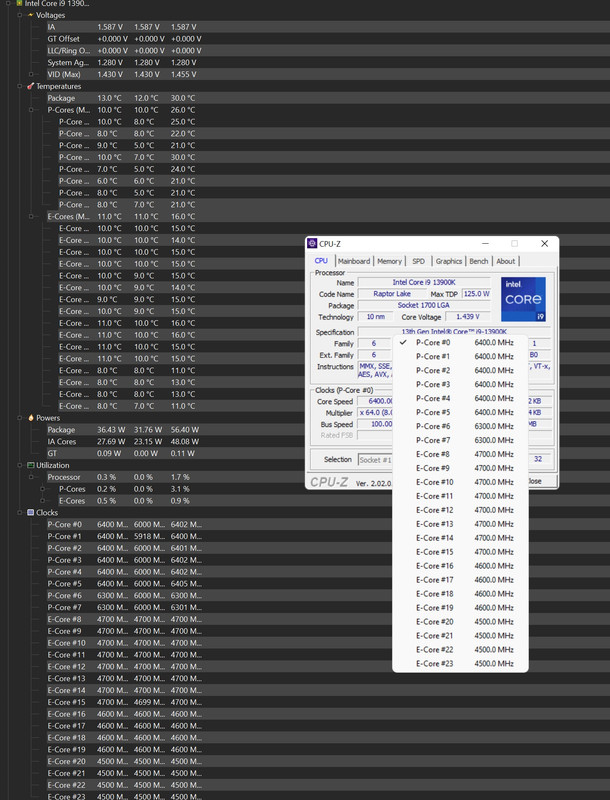Image resolution: width=610 pixels, height=800 pixels.
Task: Select the E-Core #22 clock row
Action: point(328,785)
